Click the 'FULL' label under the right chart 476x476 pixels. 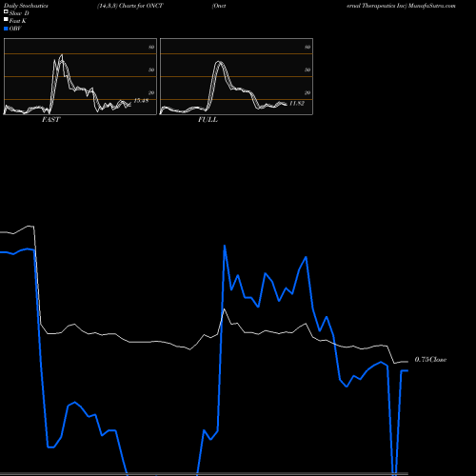pos(208,120)
